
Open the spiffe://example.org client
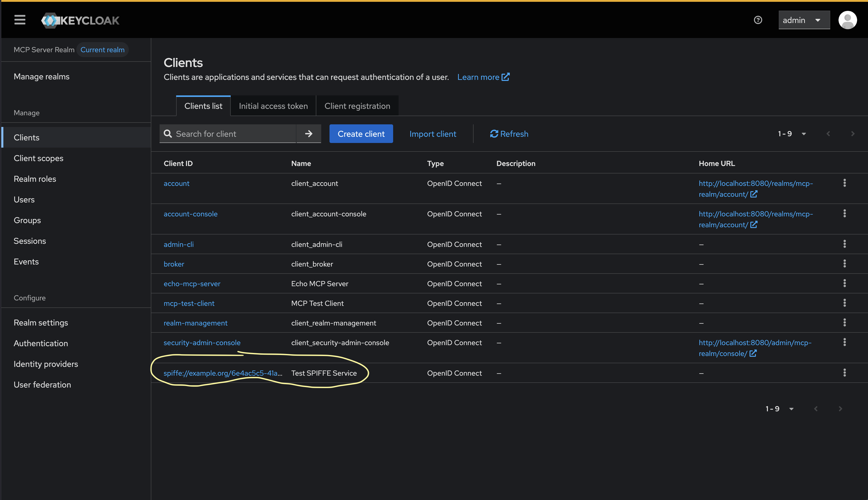point(223,373)
